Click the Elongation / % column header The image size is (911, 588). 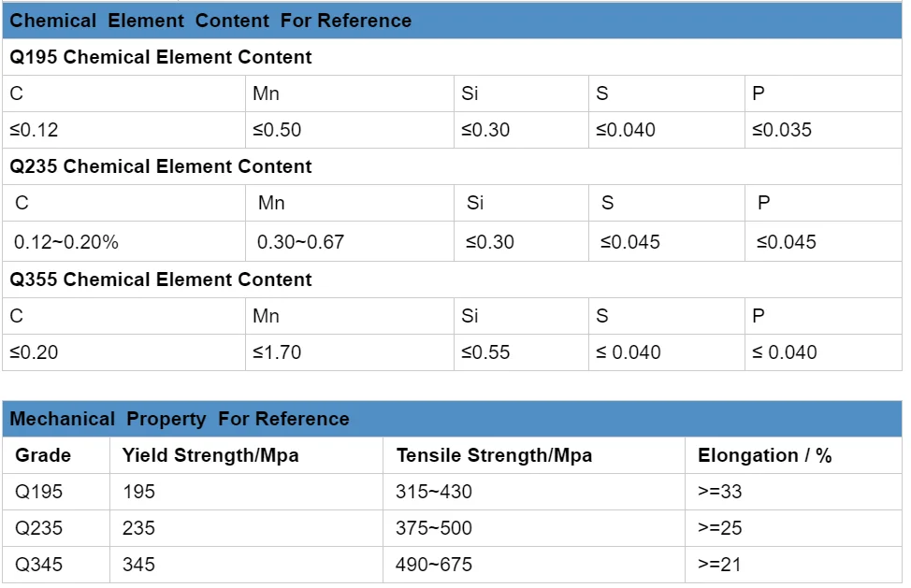coord(764,455)
